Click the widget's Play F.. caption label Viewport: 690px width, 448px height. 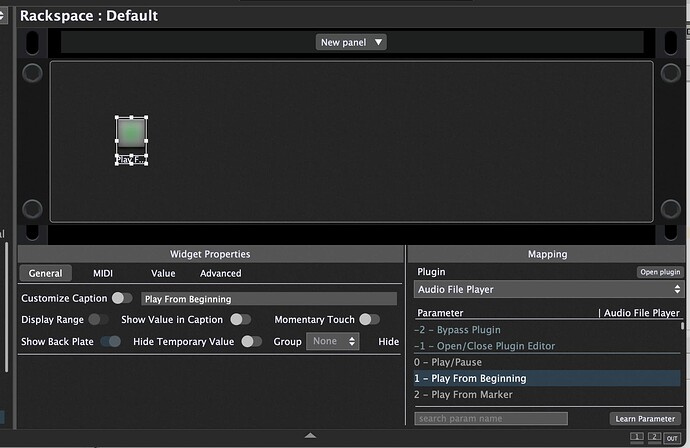131,159
